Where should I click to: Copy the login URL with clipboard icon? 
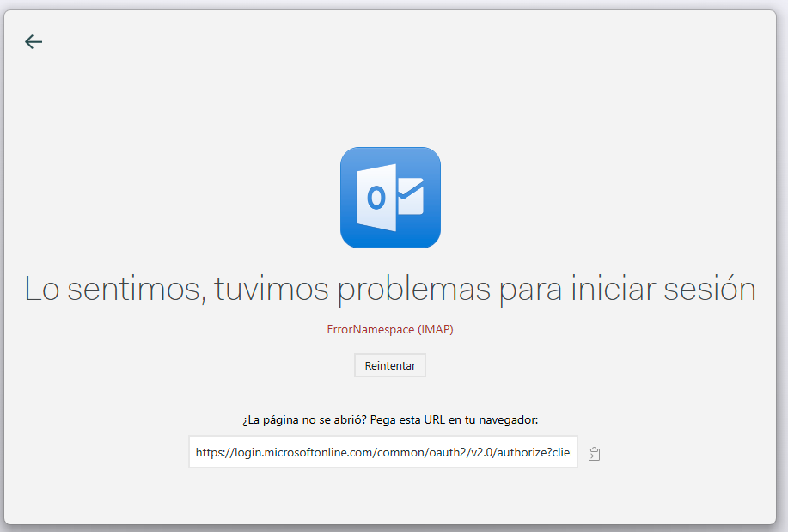[x=593, y=453]
